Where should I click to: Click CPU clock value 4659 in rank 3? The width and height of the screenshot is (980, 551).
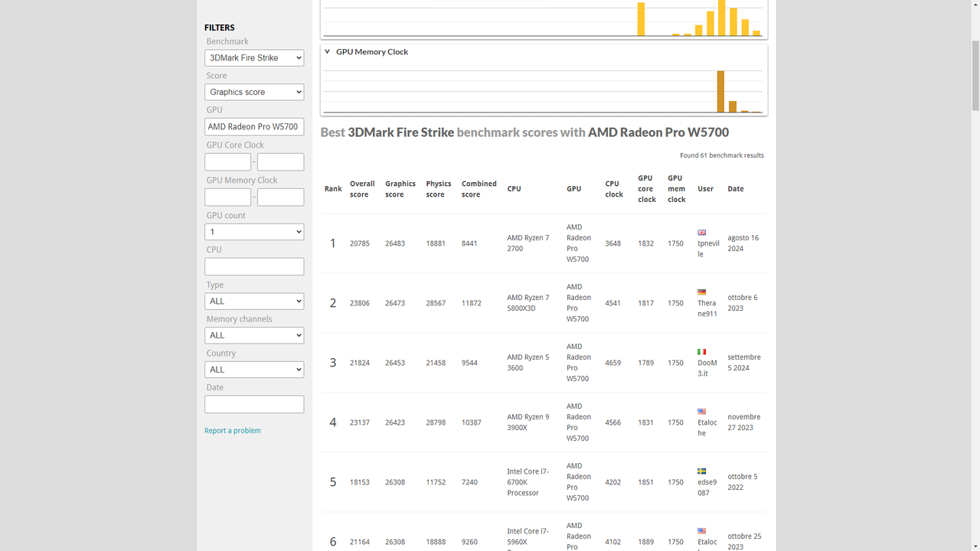point(613,363)
